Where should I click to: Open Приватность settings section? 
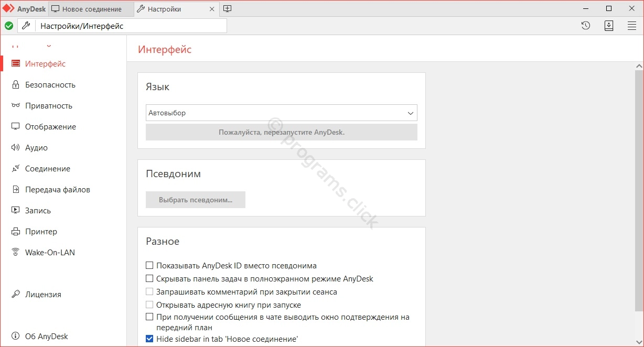[x=48, y=106]
